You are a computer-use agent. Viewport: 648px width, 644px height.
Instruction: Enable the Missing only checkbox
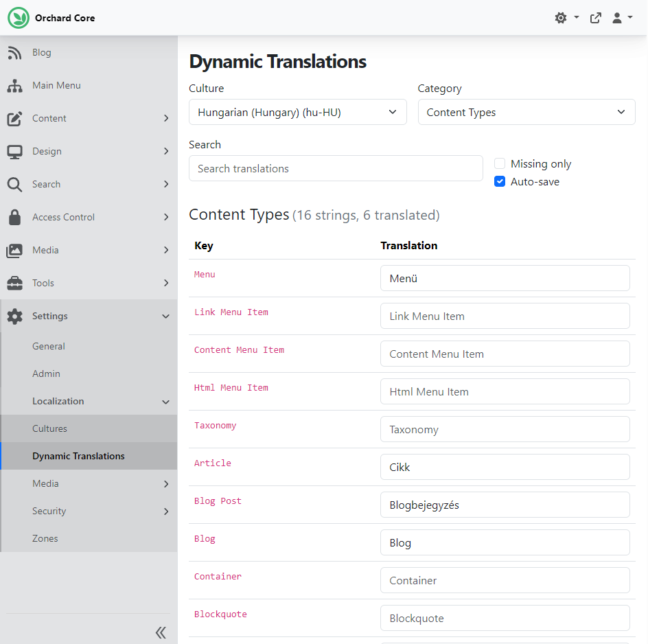click(x=500, y=163)
